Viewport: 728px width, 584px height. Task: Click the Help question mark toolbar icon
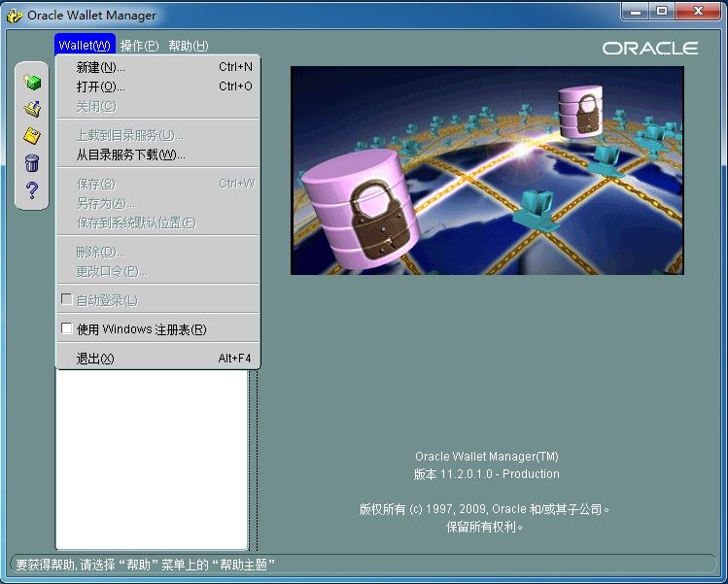click(x=32, y=189)
